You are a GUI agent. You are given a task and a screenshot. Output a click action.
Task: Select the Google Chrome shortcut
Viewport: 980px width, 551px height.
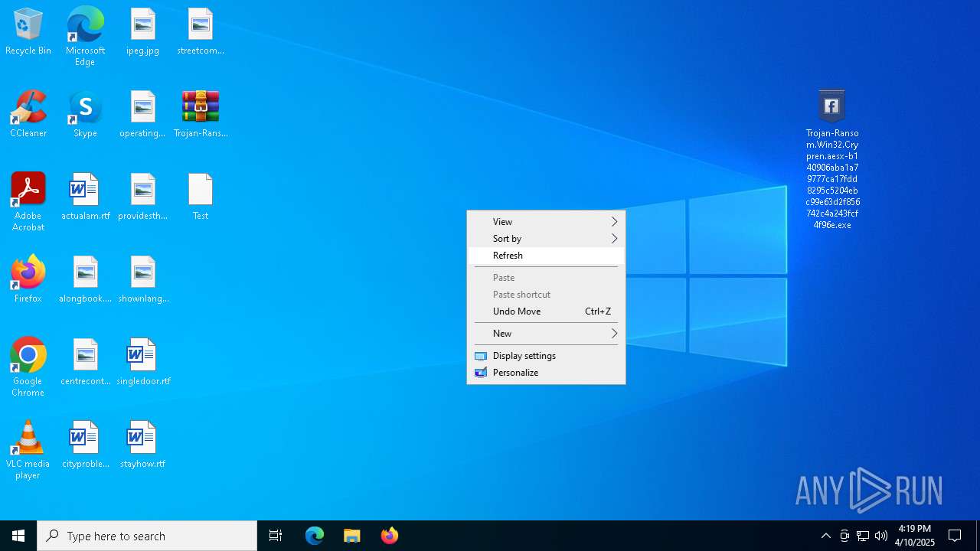coord(28,367)
